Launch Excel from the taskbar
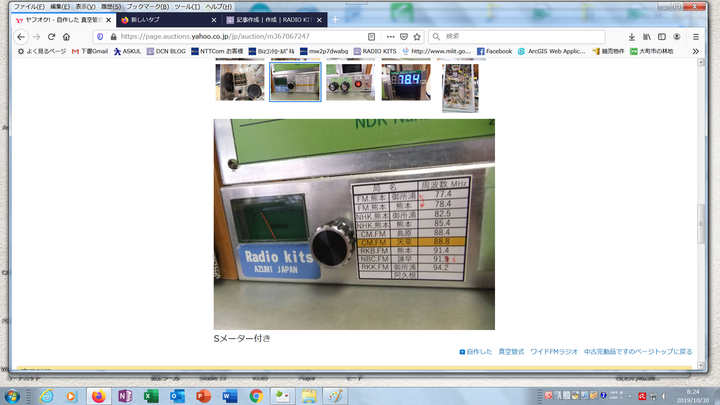This screenshot has height=405, width=720. [x=151, y=396]
